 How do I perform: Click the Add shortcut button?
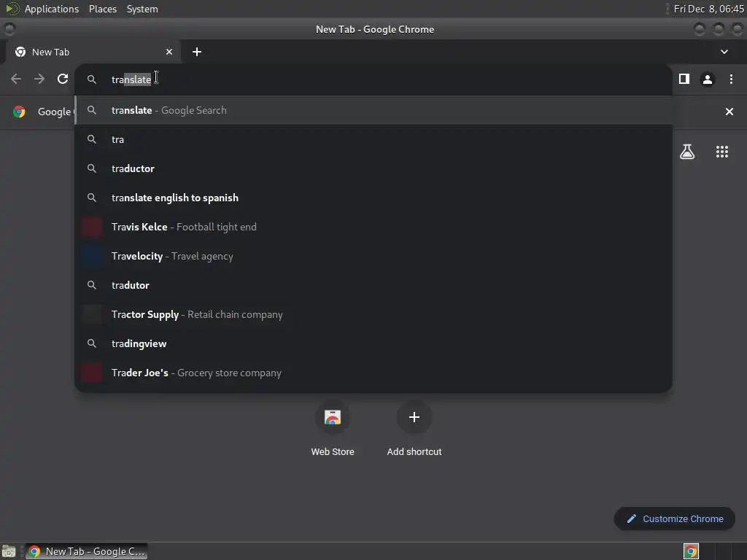pos(414,429)
